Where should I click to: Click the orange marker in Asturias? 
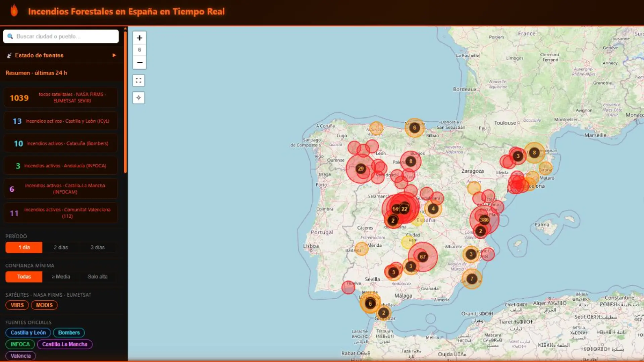pyautogui.click(x=376, y=128)
